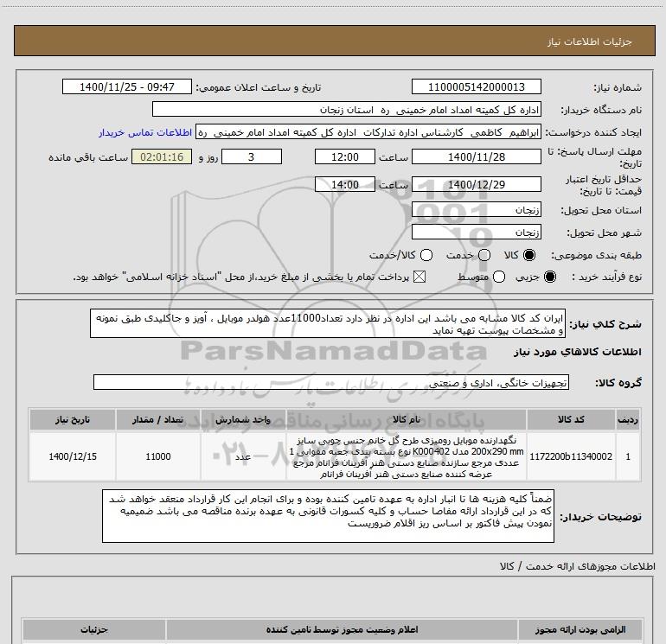Screen dimensions: 666x644
Task: Click the delivery province field زنجان
Action: (476, 209)
